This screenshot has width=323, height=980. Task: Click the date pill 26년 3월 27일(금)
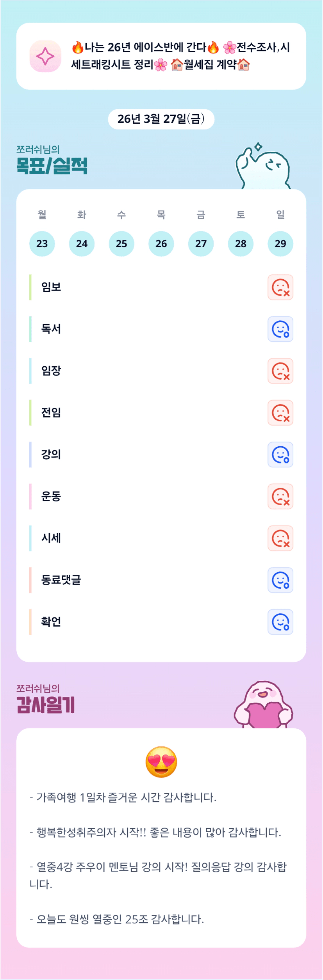point(161,119)
